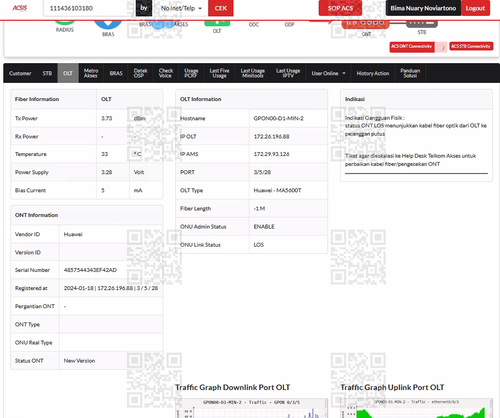The width and height of the screenshot is (500, 418).
Task: Select the OLT tab
Action: coord(68,73)
